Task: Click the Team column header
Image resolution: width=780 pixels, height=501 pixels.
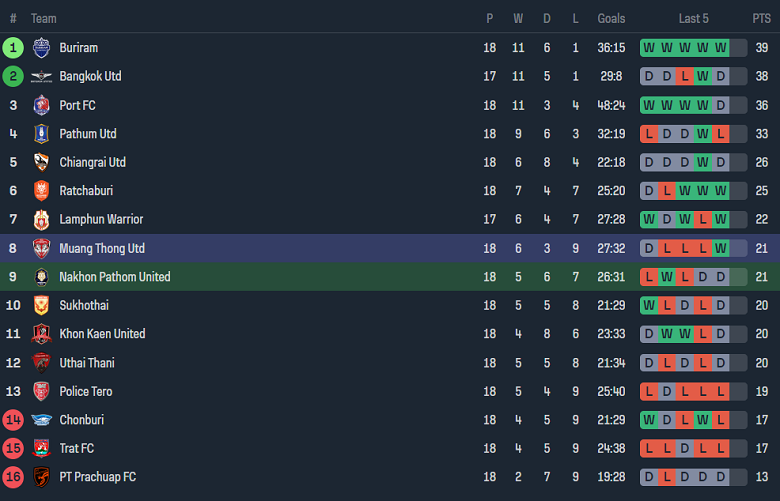Action: pyautogui.click(x=44, y=19)
